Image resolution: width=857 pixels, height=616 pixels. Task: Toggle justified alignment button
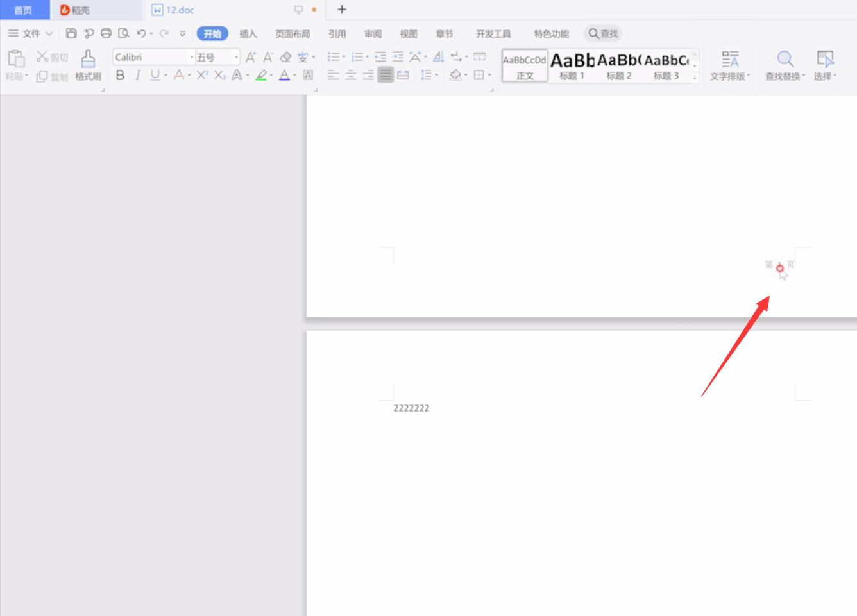pyautogui.click(x=385, y=75)
